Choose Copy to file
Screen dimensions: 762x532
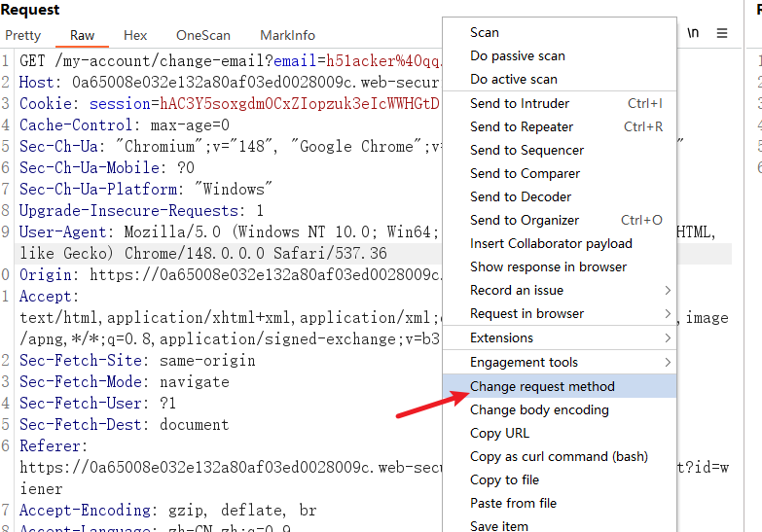[560, 479]
